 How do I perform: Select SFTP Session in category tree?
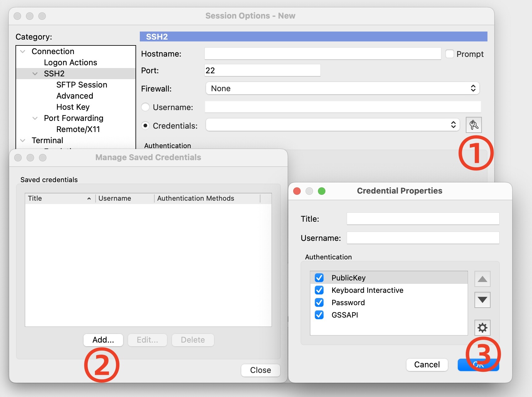coord(82,85)
